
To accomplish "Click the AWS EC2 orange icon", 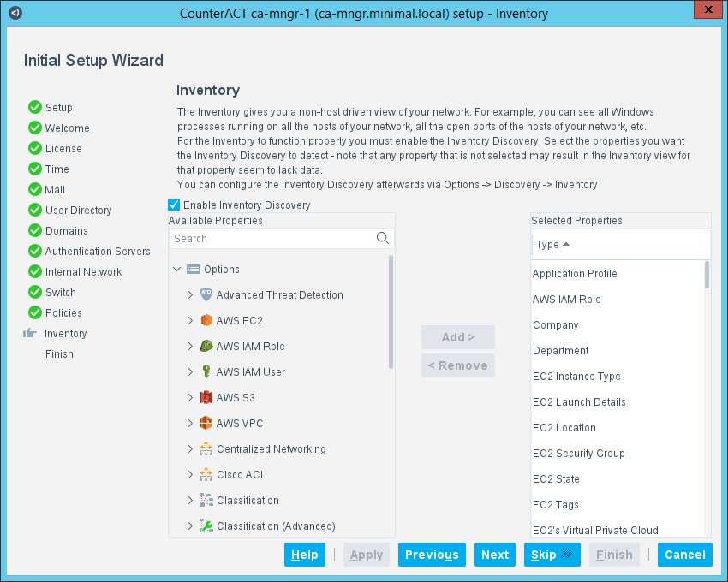I will pos(206,320).
